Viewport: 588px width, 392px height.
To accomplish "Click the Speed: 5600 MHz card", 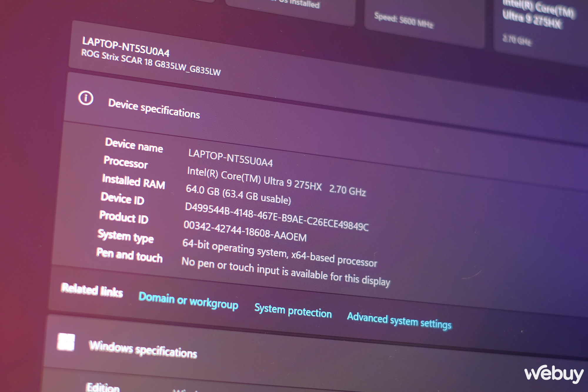I will (x=424, y=22).
